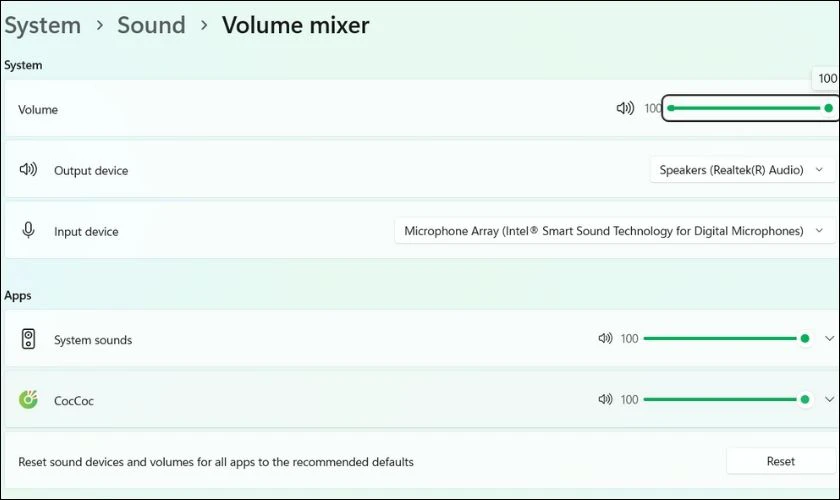
Task: Click the CocCoc volume slider handle
Action: 805,399
